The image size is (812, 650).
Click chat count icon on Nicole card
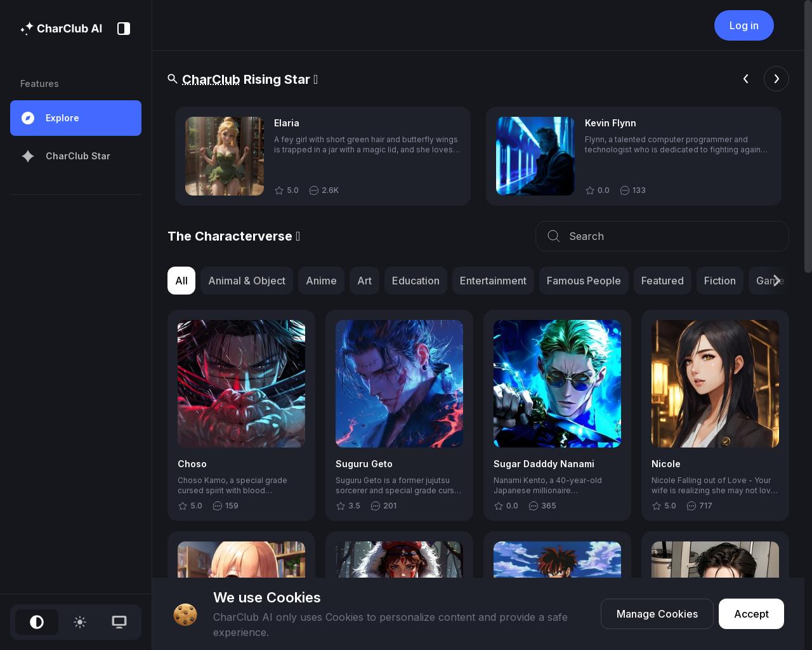coord(691,506)
